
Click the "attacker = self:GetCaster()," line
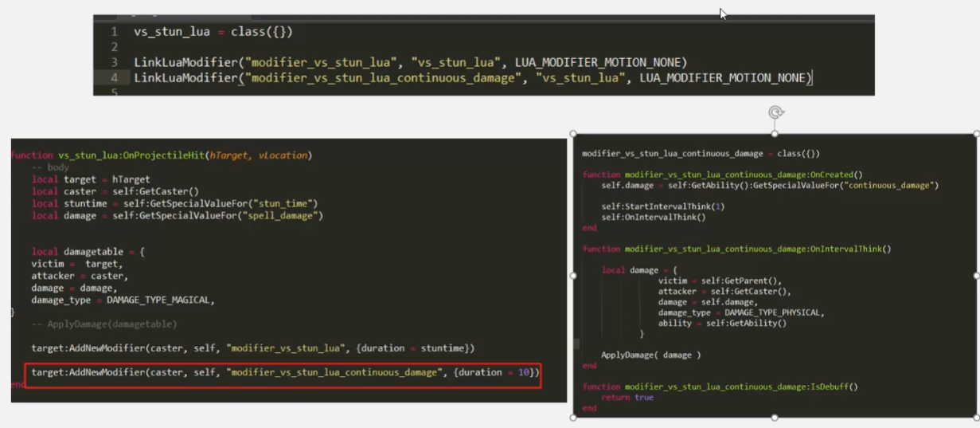coord(724,292)
